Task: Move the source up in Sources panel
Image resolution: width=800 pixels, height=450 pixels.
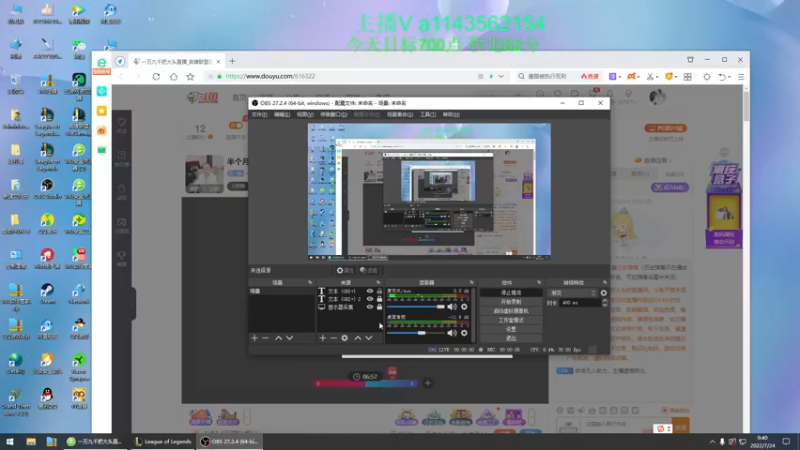Action: [x=358, y=338]
